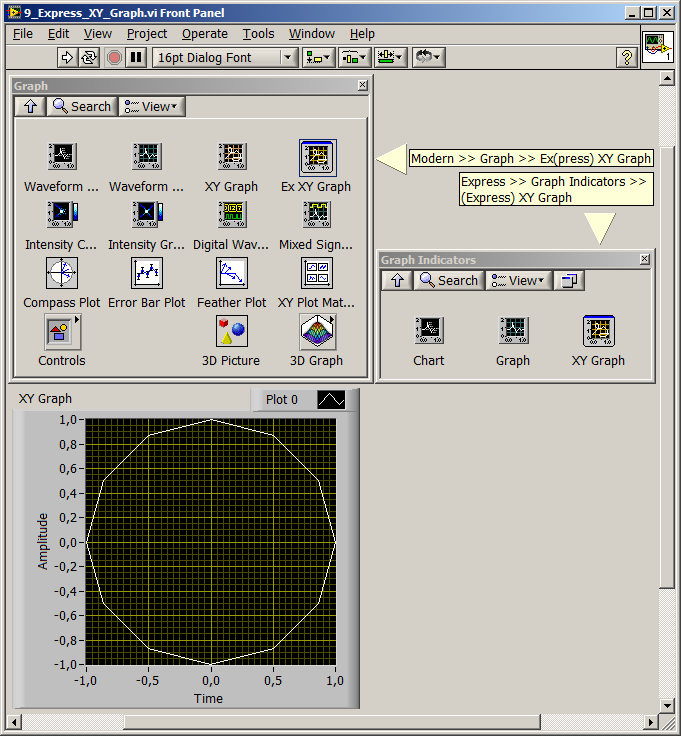Open the View menu in menu bar

[x=98, y=34]
